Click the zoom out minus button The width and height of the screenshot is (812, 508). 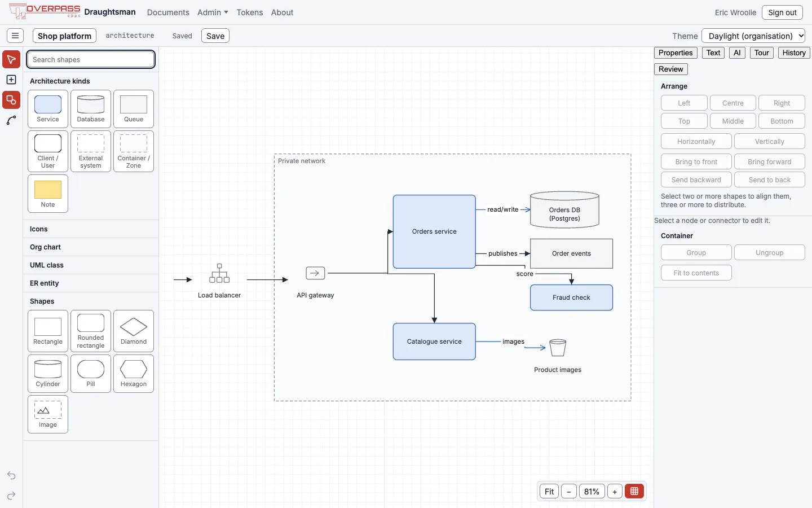(x=569, y=491)
